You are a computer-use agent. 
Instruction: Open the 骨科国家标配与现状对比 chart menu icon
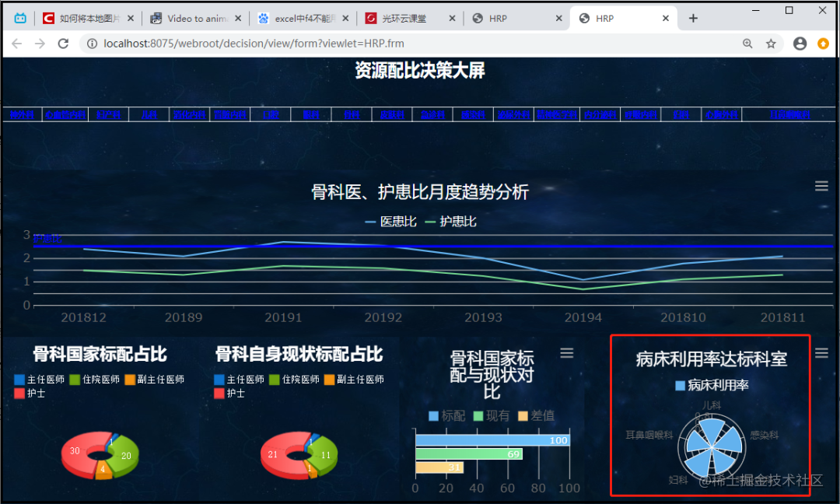567,353
